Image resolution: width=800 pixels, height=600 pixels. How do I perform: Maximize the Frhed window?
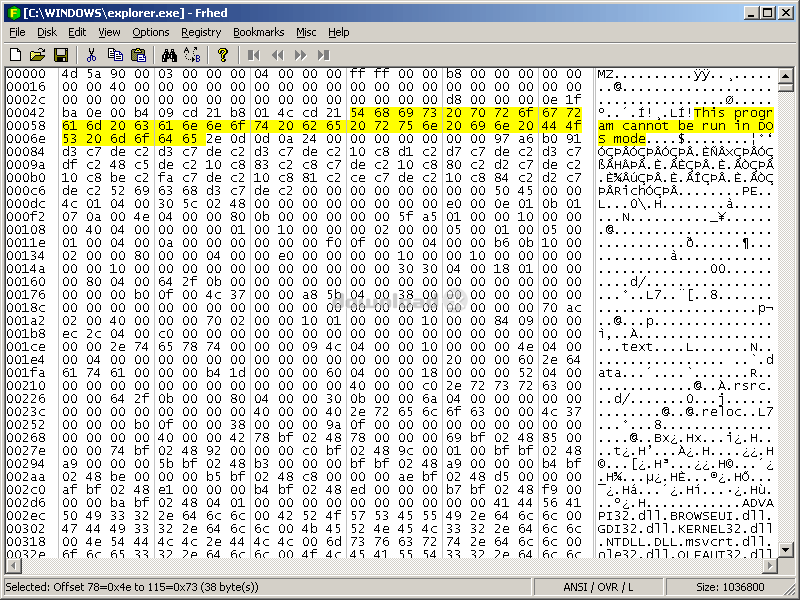click(x=767, y=13)
